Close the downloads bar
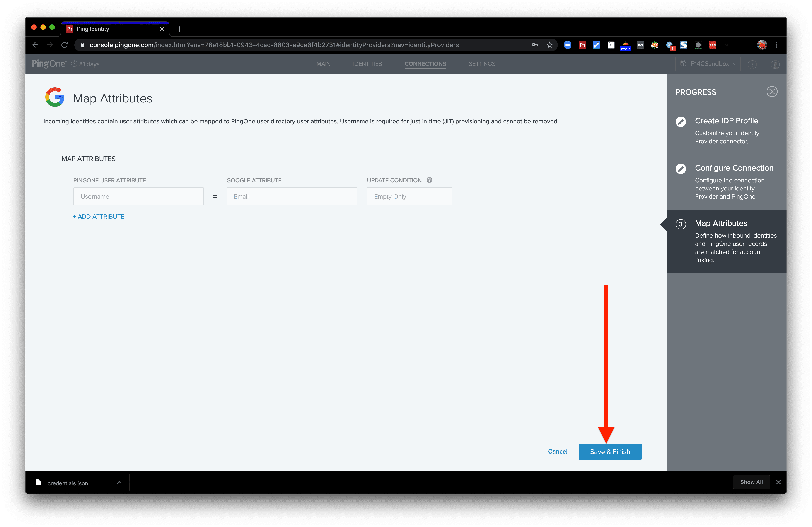The width and height of the screenshot is (812, 527). [778, 482]
